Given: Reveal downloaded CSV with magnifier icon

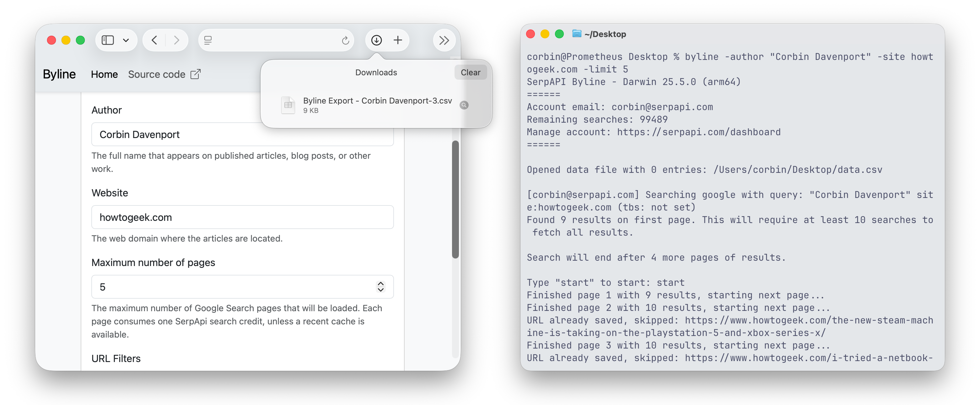Looking at the screenshot, I should 464,105.
